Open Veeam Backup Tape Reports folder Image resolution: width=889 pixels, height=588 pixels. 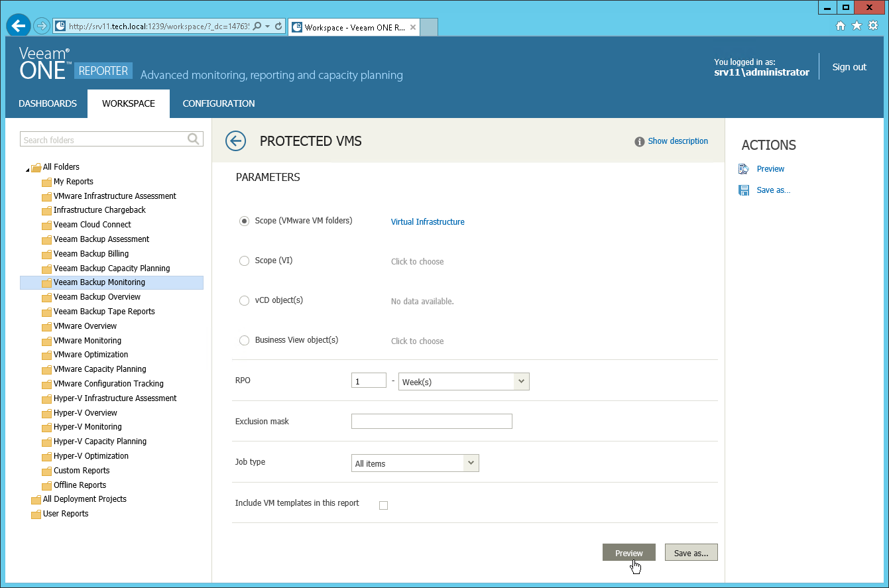click(x=104, y=312)
